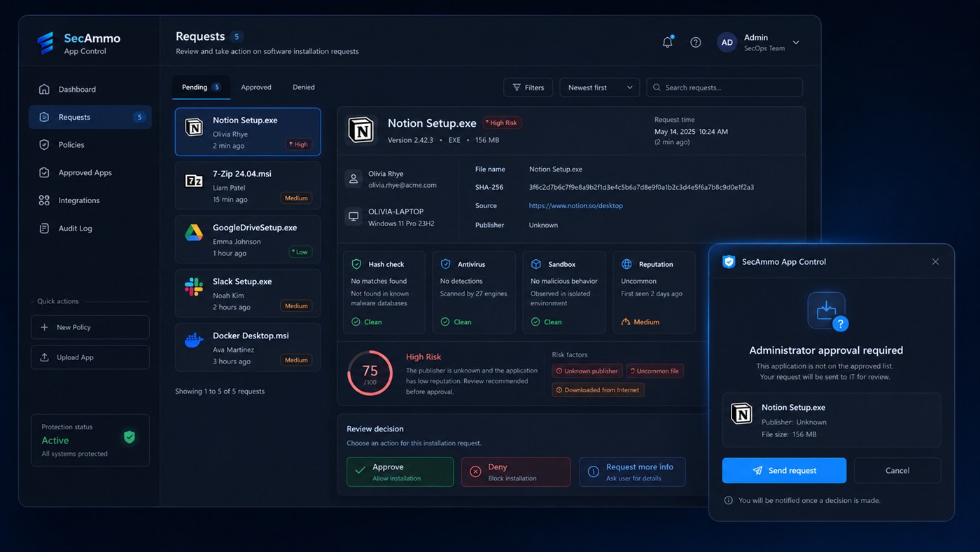
Task: Click the Unknown publisher risk tag
Action: (x=587, y=371)
